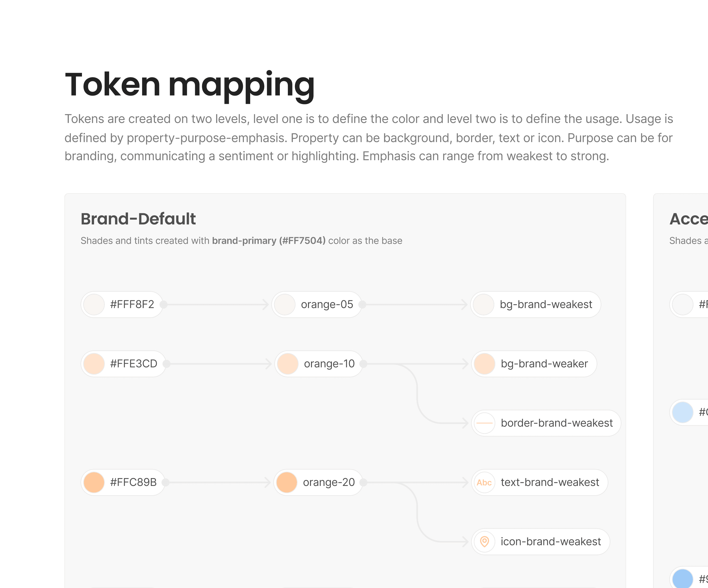Click the orange-05 token swatch
Screen dimensions: 708x588
285,305
